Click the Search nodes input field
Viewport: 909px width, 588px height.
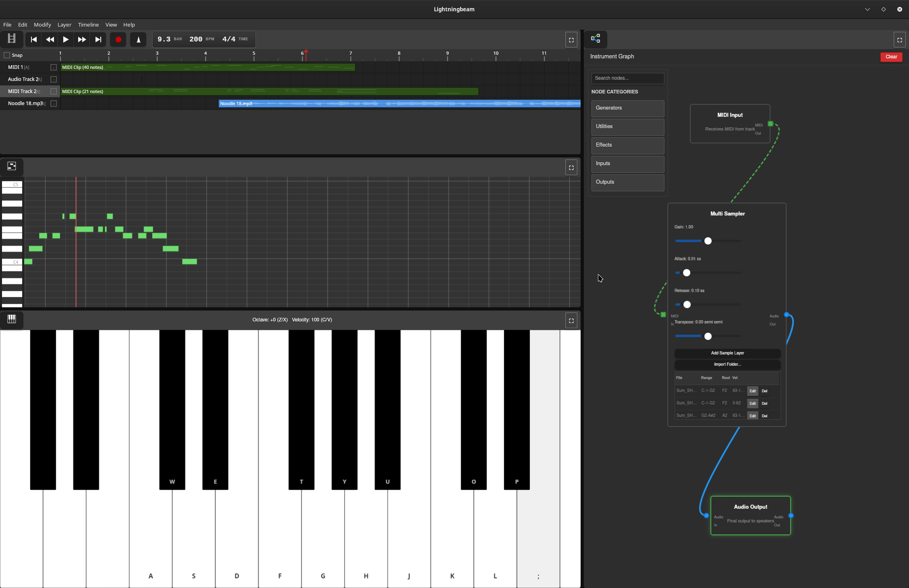pos(627,78)
